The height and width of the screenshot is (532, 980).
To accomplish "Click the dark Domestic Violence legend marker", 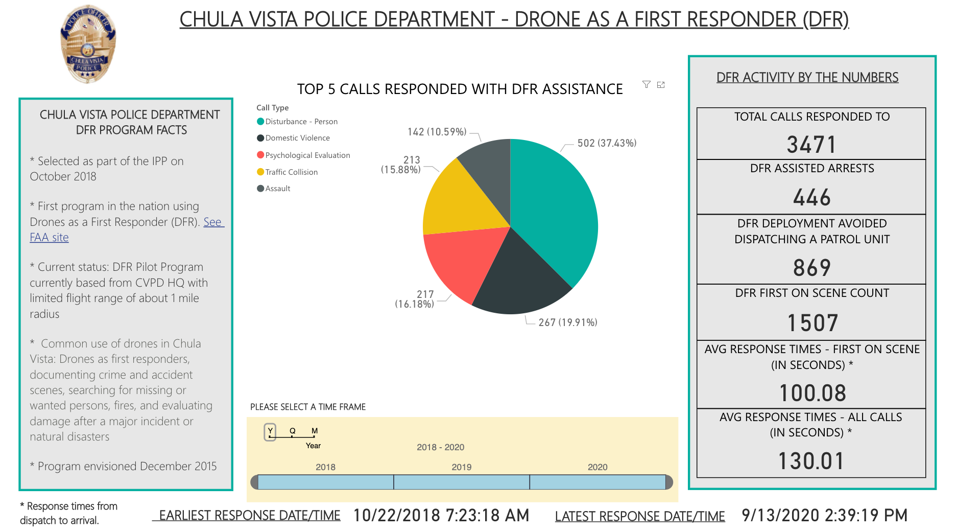I will tap(260, 138).
